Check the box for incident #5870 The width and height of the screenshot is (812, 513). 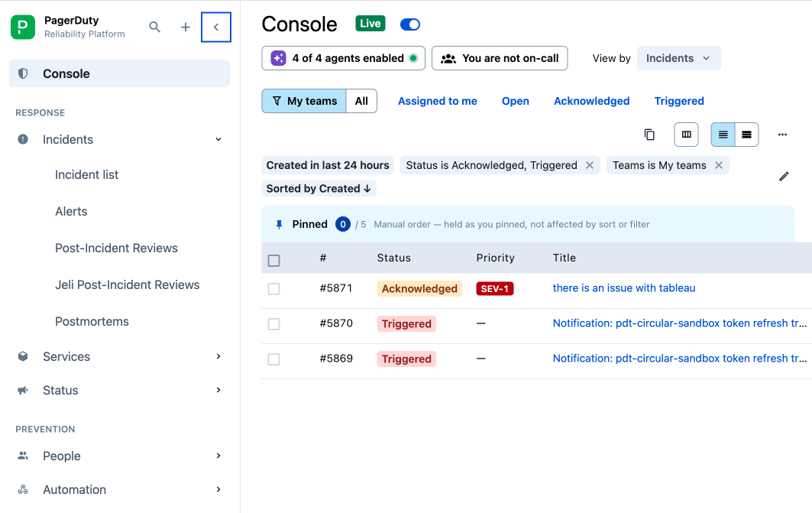click(274, 324)
